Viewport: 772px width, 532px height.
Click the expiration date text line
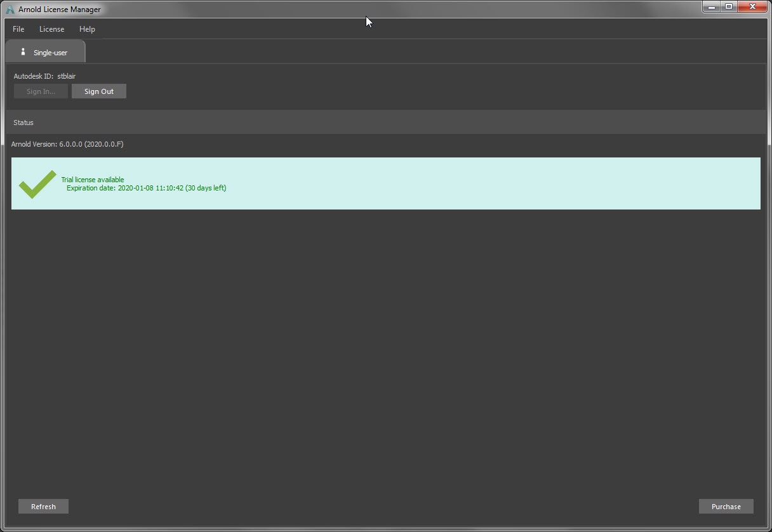147,188
